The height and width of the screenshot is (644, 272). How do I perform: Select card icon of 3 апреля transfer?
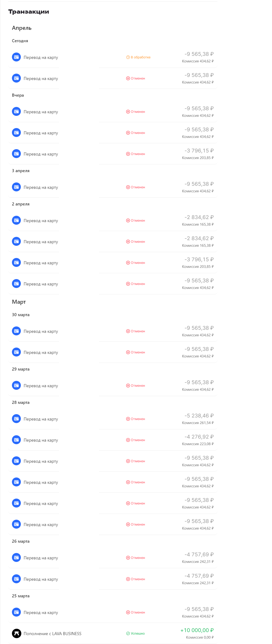tap(16, 187)
